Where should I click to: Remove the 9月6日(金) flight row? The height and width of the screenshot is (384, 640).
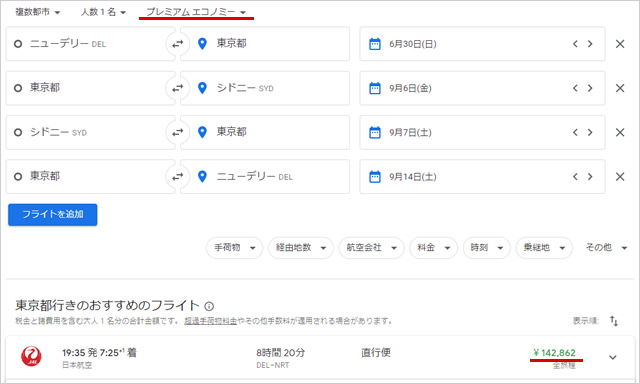click(620, 88)
